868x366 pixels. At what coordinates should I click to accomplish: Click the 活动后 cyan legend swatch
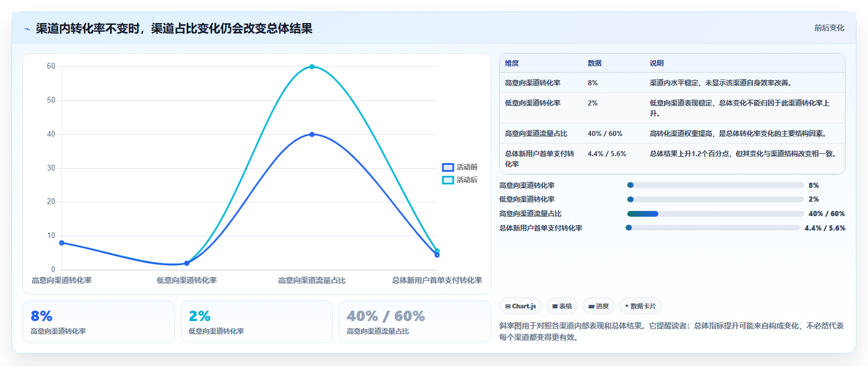(x=448, y=180)
